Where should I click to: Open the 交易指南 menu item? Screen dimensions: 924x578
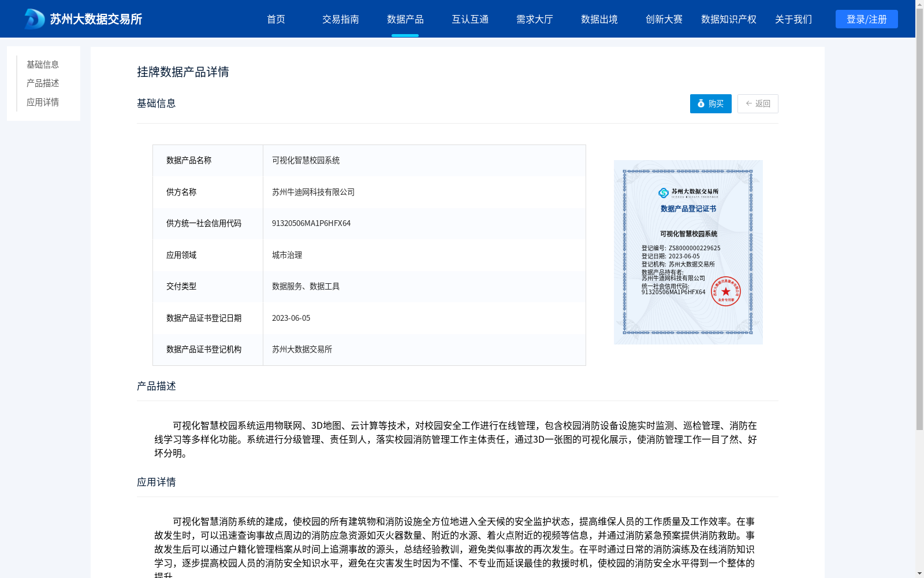pyautogui.click(x=341, y=19)
